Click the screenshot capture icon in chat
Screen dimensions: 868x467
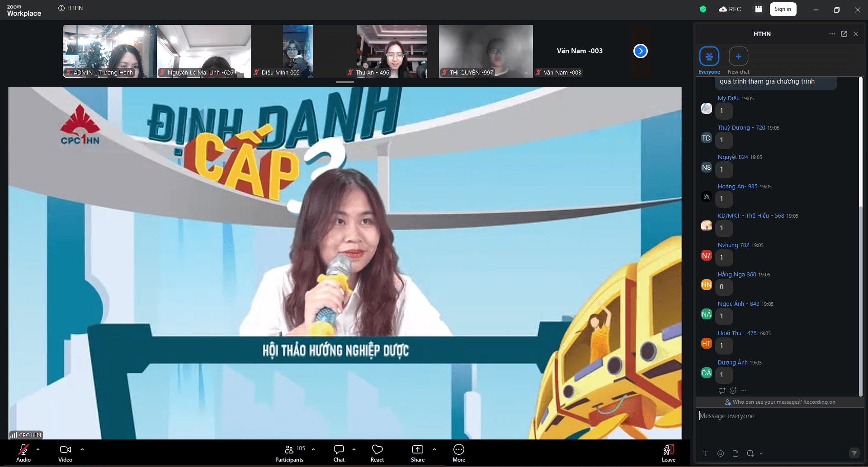[x=750, y=453]
